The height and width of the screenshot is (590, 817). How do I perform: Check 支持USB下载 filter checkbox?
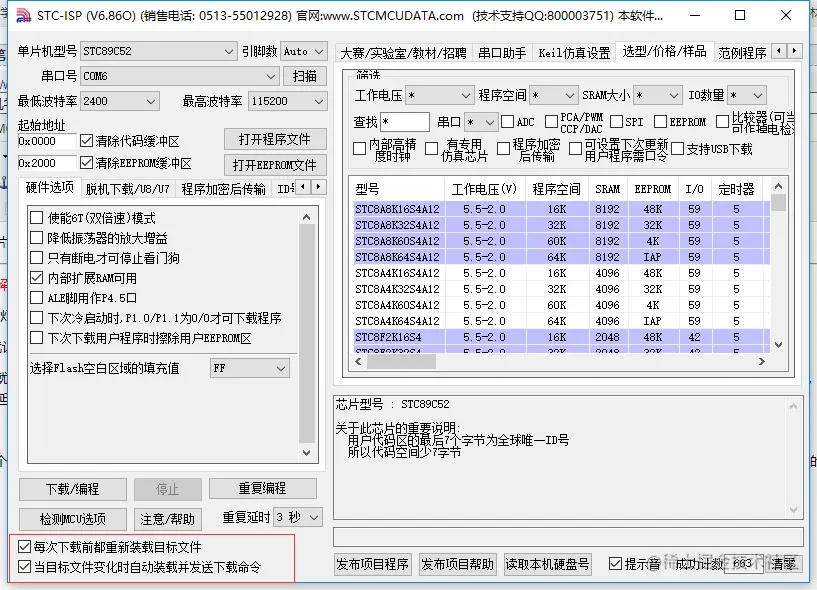tap(678, 149)
